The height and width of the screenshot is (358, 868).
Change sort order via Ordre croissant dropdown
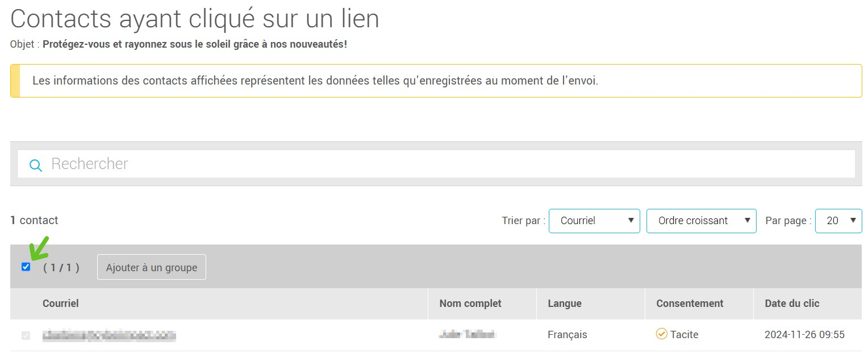point(701,221)
